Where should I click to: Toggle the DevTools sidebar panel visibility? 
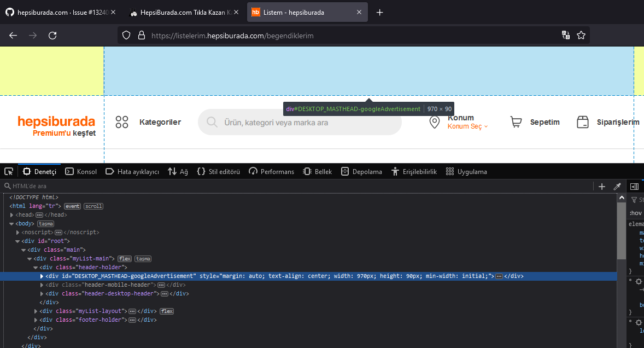coord(634,186)
